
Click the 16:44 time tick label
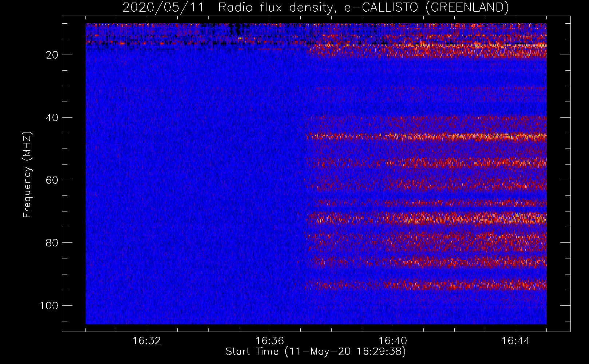(516, 341)
